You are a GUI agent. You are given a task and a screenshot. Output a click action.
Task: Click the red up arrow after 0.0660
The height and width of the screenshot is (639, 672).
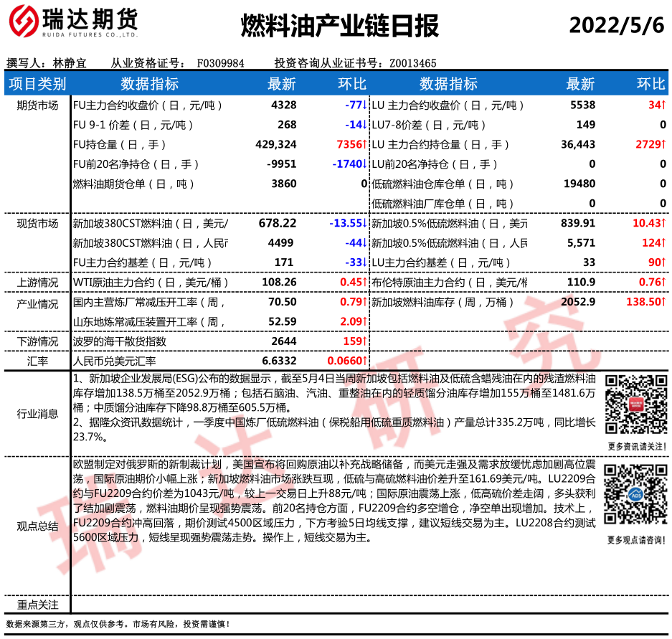(x=364, y=361)
